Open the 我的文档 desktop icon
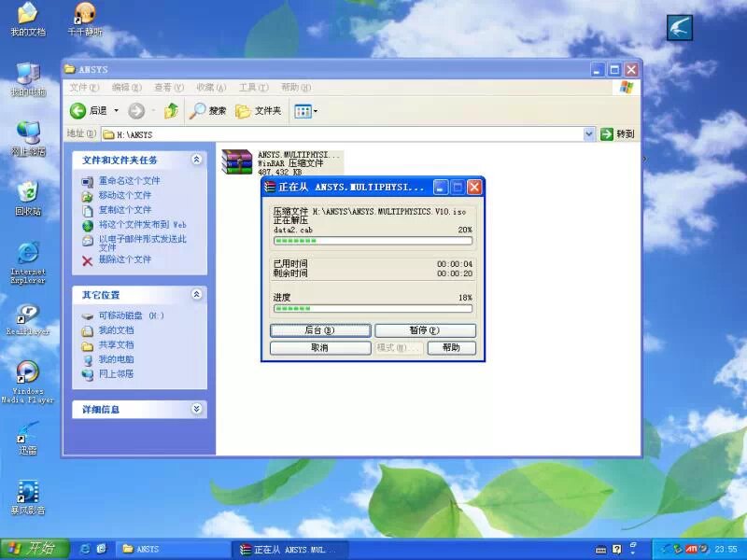The height and width of the screenshot is (560, 747). pyautogui.click(x=28, y=19)
